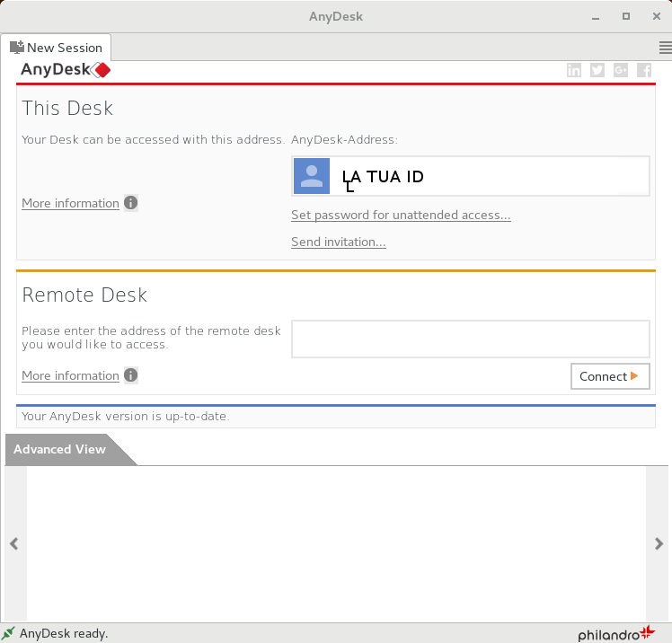Open the hamburger main menu
This screenshot has width=672, height=643.
(x=665, y=48)
